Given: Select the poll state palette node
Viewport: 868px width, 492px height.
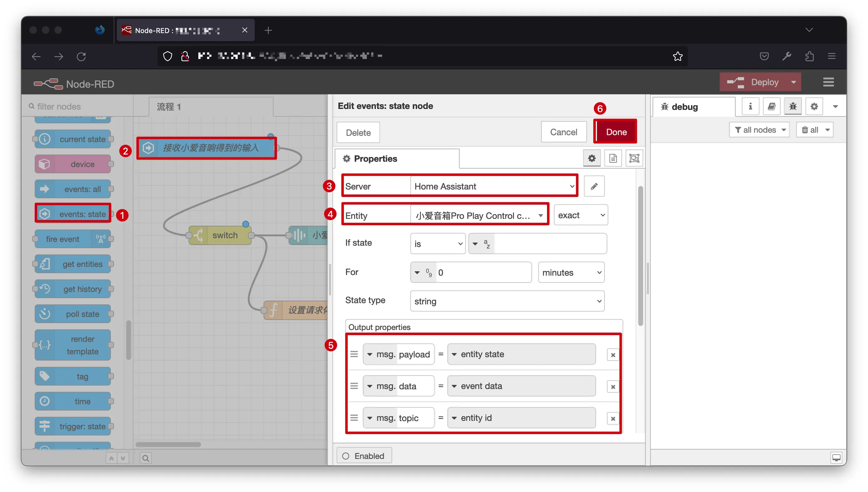Looking at the screenshot, I should [73, 314].
